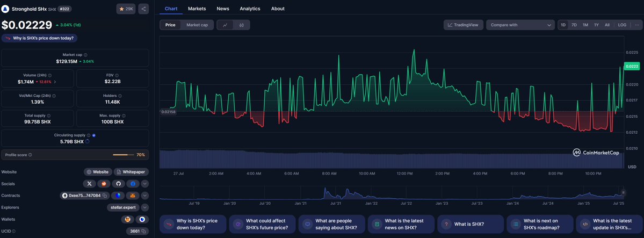
Task: Click 'What are people saying about SHX?' card
Action: coord(332,224)
